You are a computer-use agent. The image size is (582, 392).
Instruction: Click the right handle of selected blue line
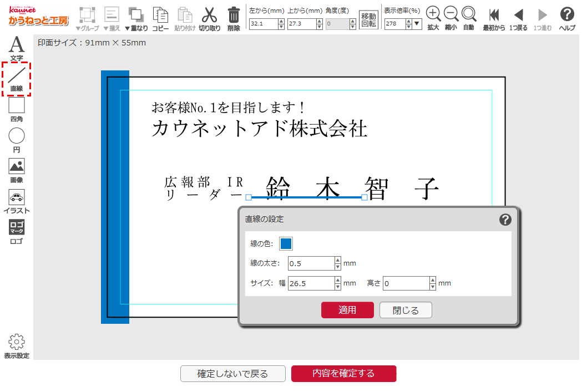[x=365, y=197]
